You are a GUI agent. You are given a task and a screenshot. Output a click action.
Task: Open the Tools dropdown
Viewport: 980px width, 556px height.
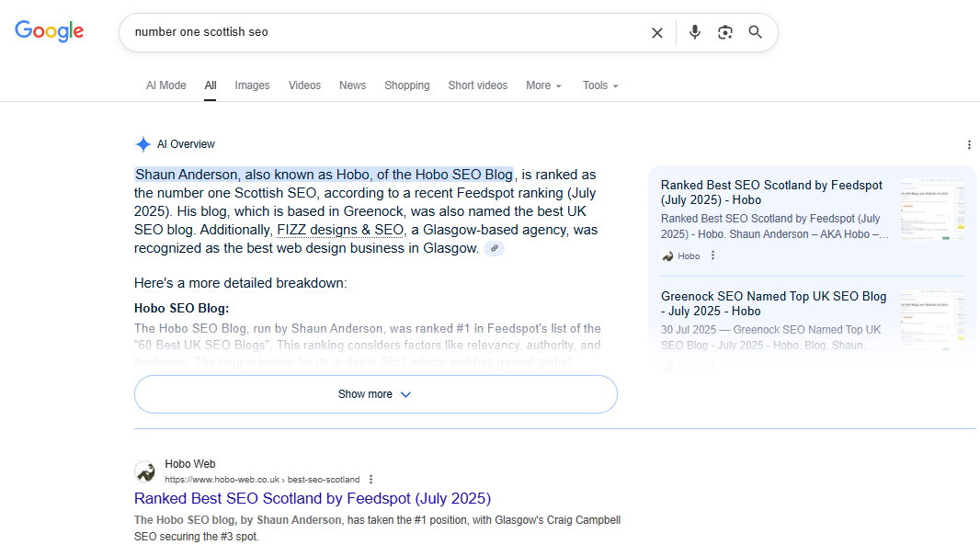point(600,85)
